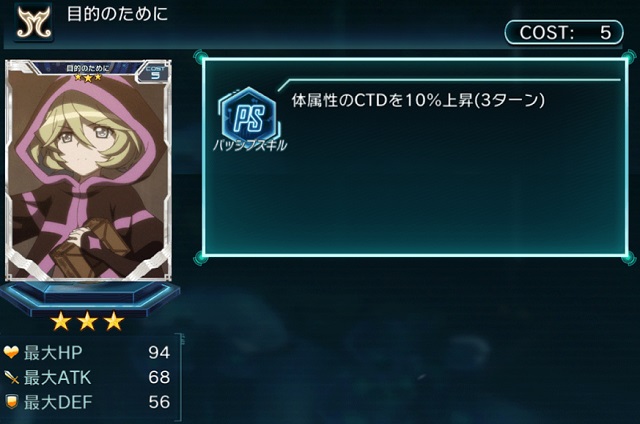
Task: Select the hooded character card artwork
Action: pos(88,171)
